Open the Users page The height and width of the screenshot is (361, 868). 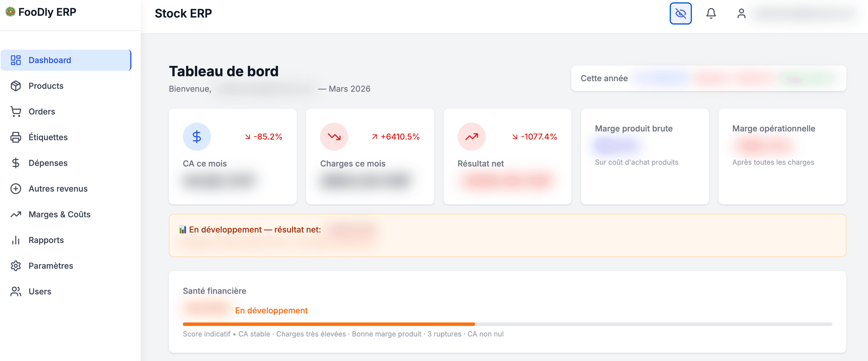[40, 291]
